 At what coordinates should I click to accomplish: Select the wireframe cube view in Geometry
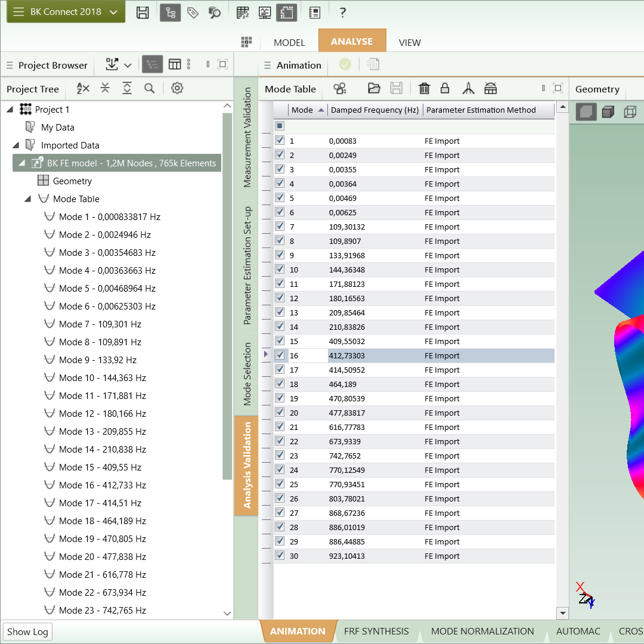[x=630, y=112]
